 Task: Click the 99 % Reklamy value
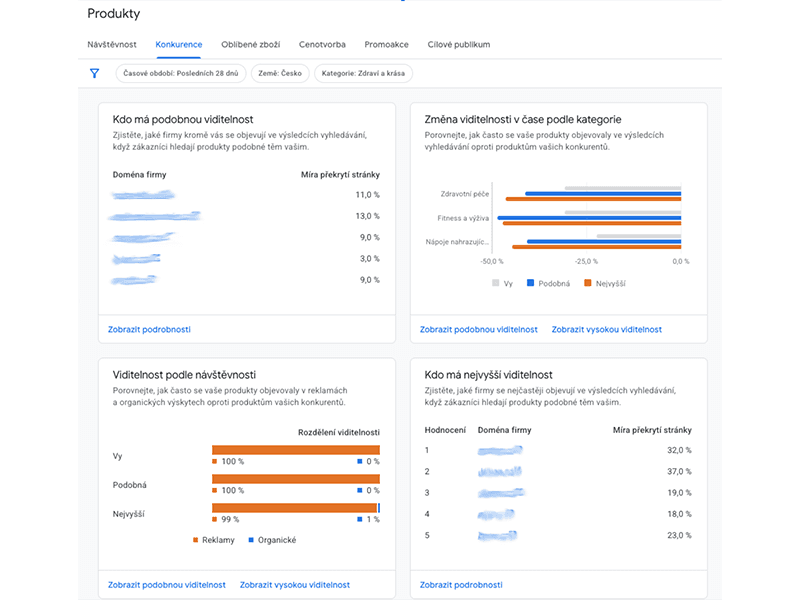coord(230,519)
